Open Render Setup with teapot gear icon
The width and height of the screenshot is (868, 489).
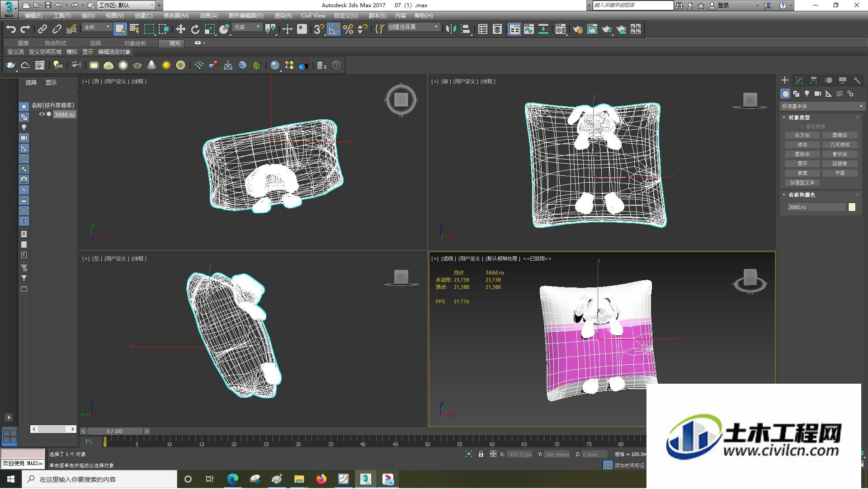(x=577, y=29)
